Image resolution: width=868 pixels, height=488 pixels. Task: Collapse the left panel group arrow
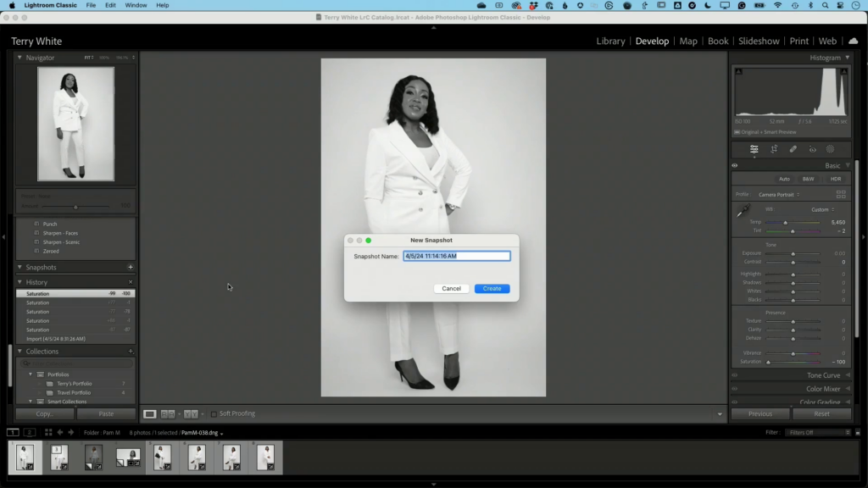(3, 237)
